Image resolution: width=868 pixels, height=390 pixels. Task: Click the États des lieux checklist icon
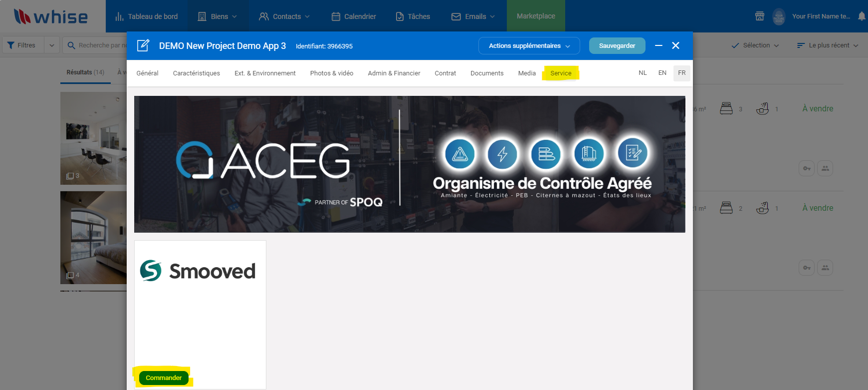633,154
